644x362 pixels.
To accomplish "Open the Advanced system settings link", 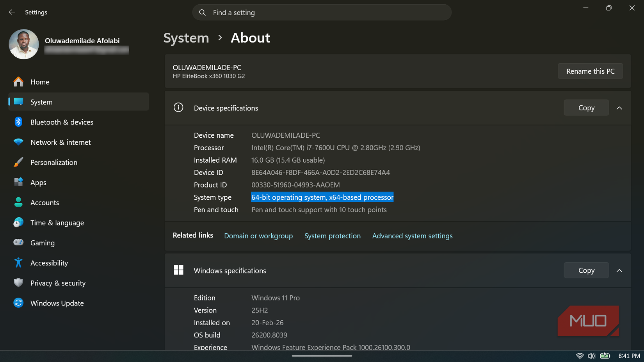I will (x=412, y=236).
